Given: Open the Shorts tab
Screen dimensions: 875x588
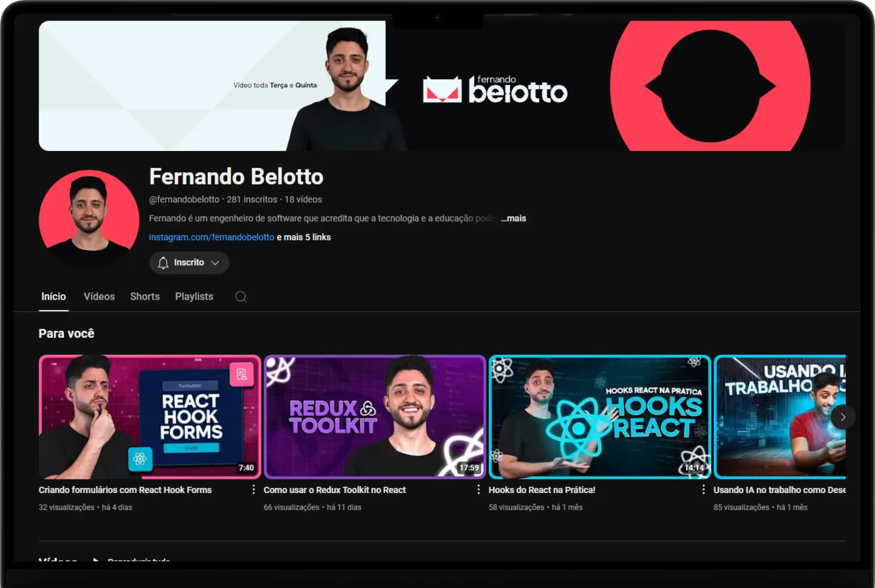Looking at the screenshot, I should [145, 297].
